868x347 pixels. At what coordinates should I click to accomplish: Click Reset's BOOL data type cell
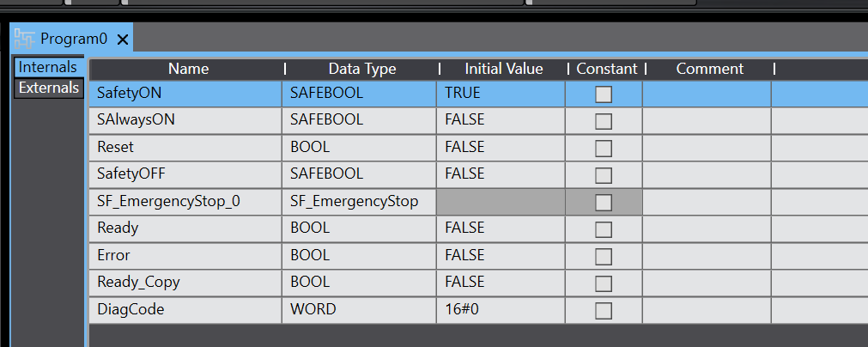(x=359, y=147)
